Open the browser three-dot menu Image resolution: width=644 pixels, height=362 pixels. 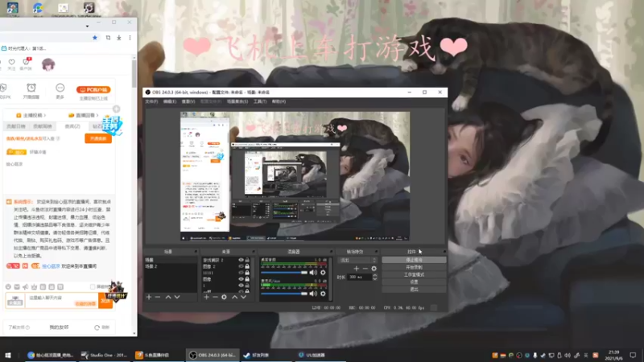[130, 37]
